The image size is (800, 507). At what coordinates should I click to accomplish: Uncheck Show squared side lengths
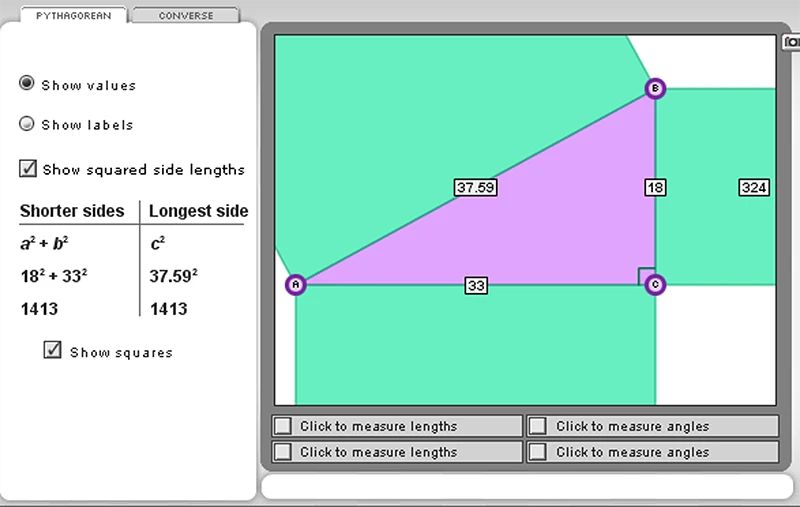(28, 168)
